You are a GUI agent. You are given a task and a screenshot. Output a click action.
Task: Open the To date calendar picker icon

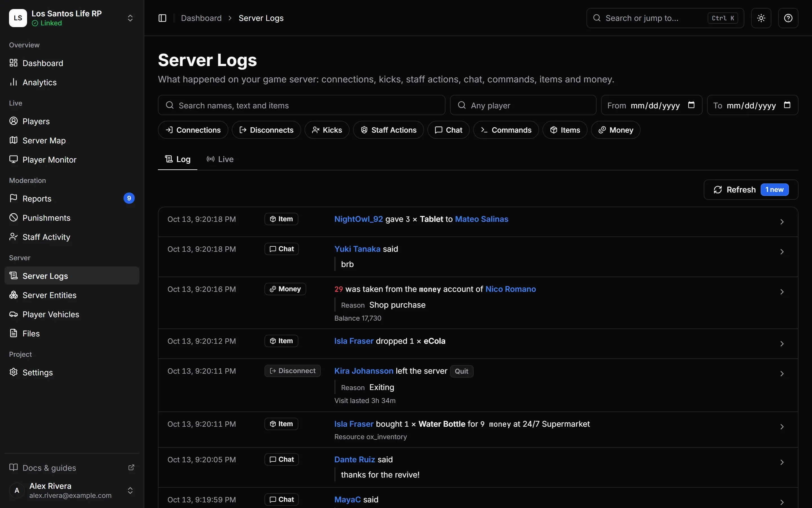[787, 105]
